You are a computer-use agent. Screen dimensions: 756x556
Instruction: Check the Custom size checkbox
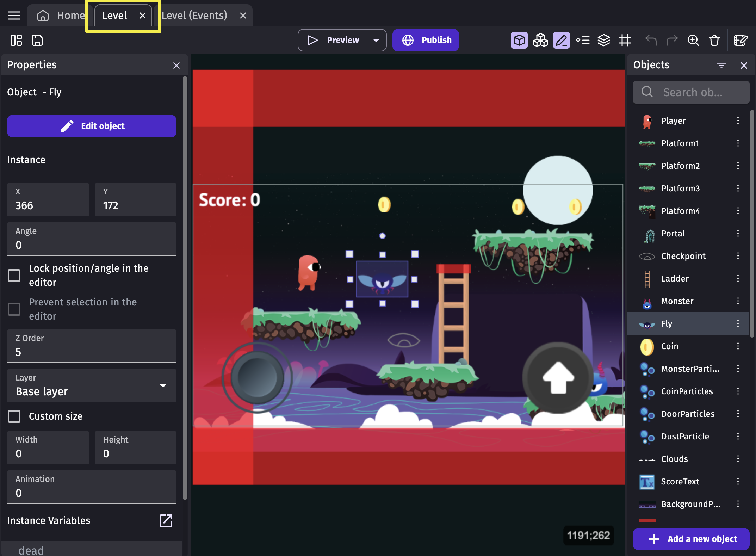pyautogui.click(x=14, y=416)
